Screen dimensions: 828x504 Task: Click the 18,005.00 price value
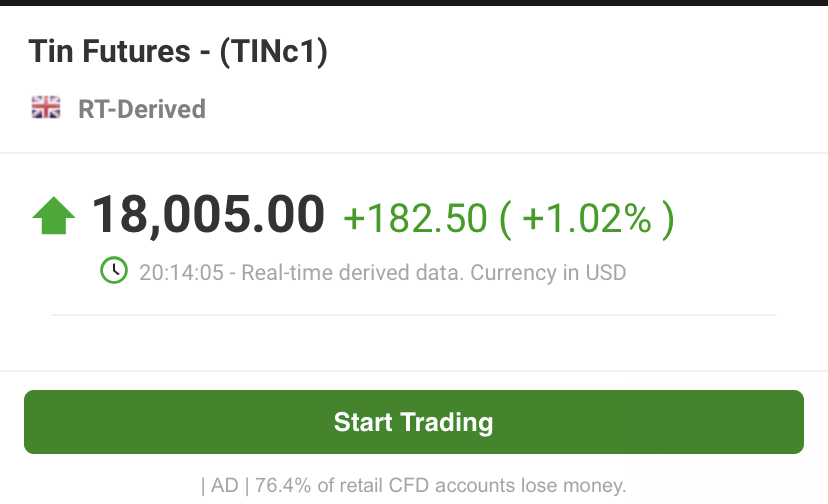point(208,215)
